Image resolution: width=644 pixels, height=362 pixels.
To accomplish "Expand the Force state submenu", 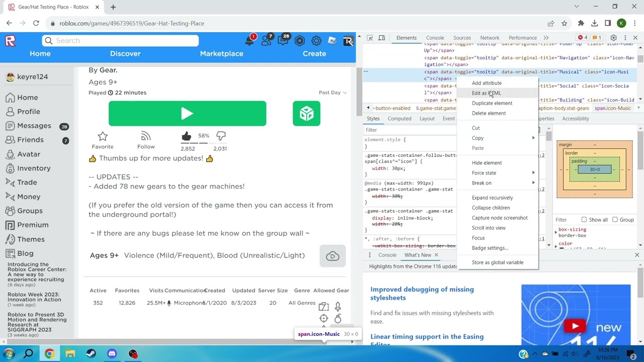I will [x=498, y=173].
